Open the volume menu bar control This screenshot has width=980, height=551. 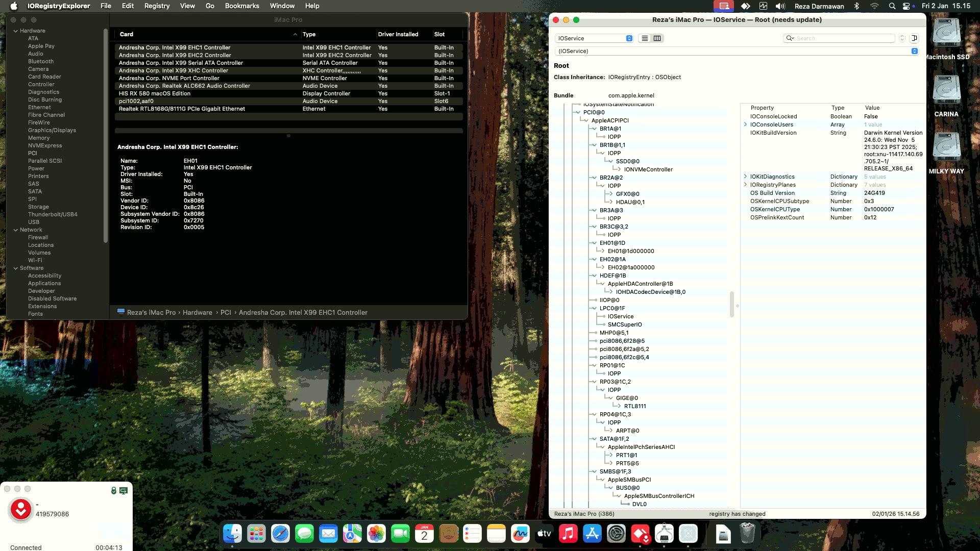[x=780, y=6]
